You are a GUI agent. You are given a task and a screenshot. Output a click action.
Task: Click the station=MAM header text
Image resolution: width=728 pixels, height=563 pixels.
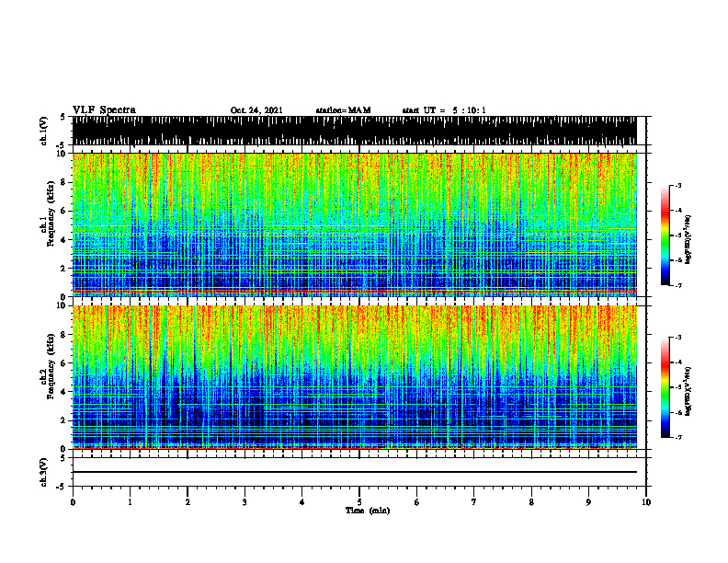tap(343, 110)
